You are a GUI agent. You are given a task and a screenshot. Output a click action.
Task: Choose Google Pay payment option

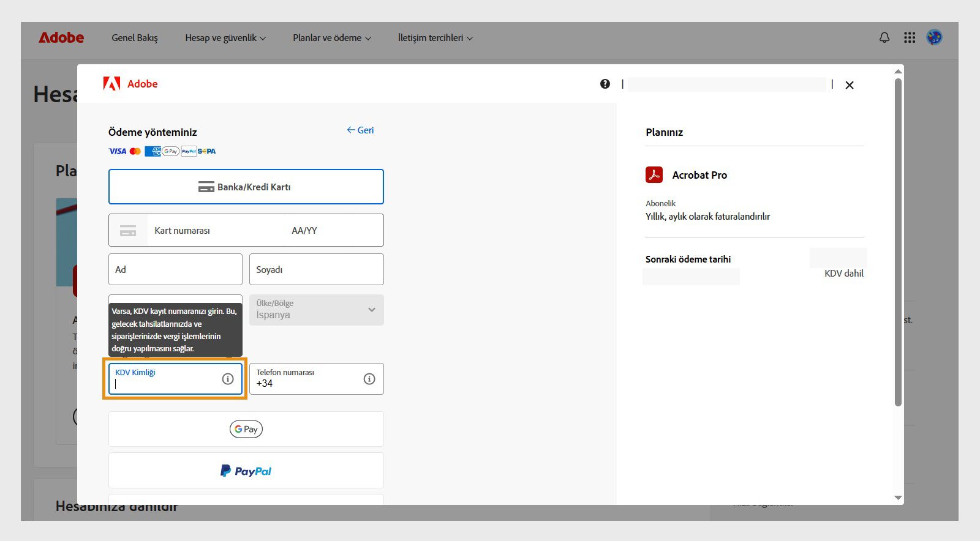pos(246,429)
